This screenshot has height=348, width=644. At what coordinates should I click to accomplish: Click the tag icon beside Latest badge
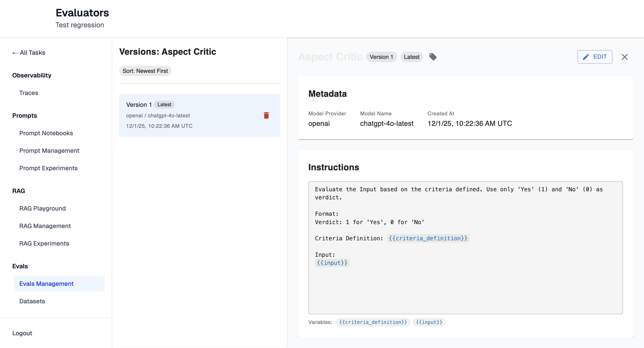pos(433,57)
